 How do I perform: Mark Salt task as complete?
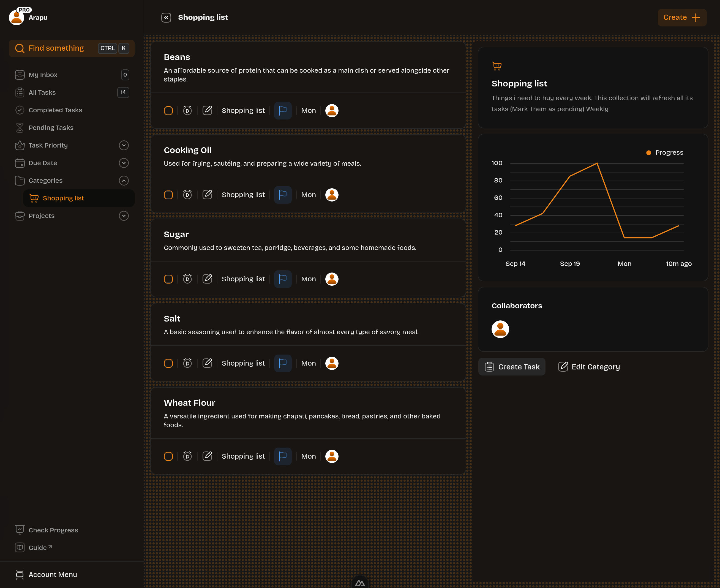point(168,363)
